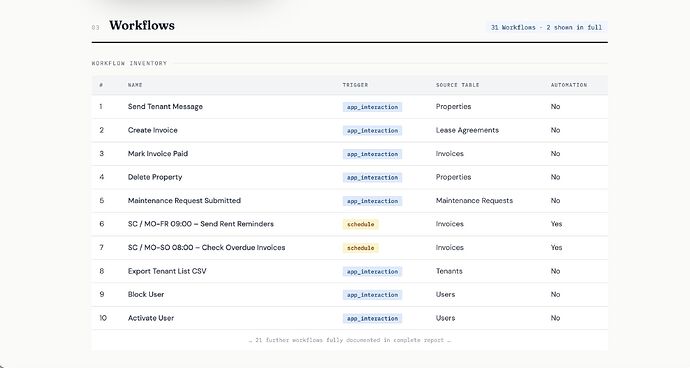Image resolution: width=690 pixels, height=368 pixels.
Task: Click the 'Lease Agreements' source table cell
Action: (467, 130)
